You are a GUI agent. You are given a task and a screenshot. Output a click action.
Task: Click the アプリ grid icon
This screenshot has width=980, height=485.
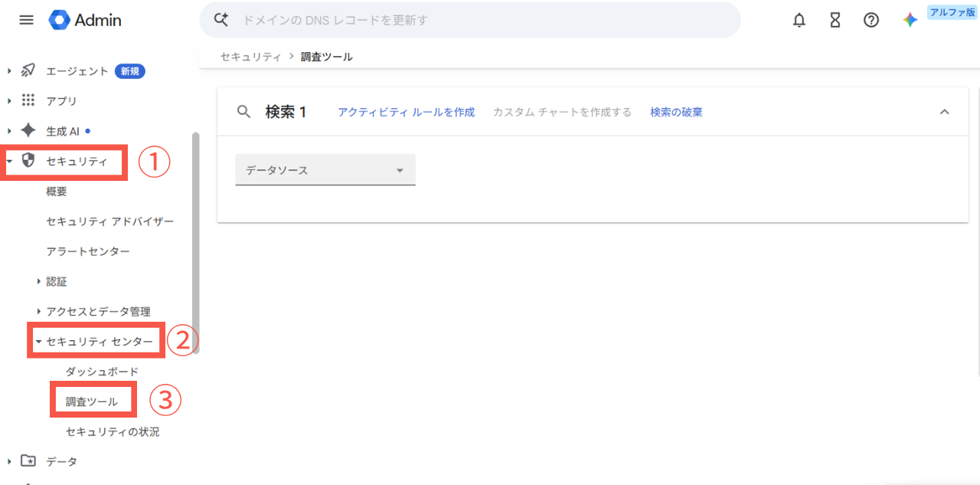(28, 100)
